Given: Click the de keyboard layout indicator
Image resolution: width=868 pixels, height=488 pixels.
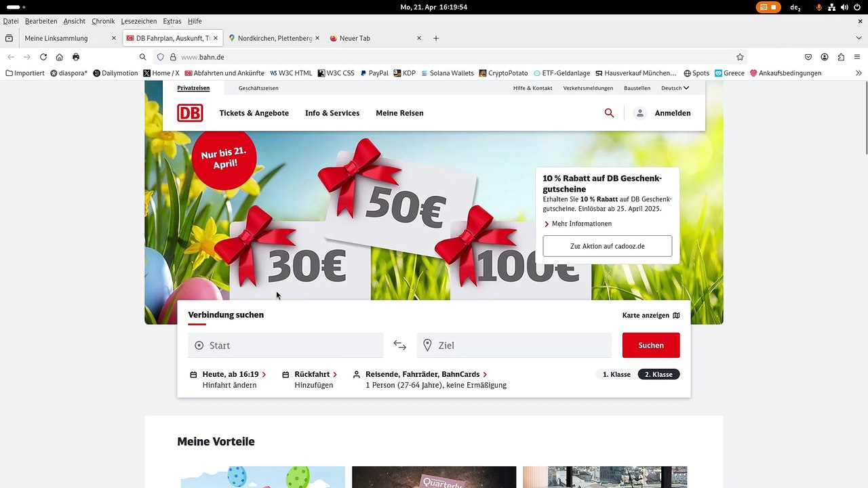Looking at the screenshot, I should click(795, 7).
